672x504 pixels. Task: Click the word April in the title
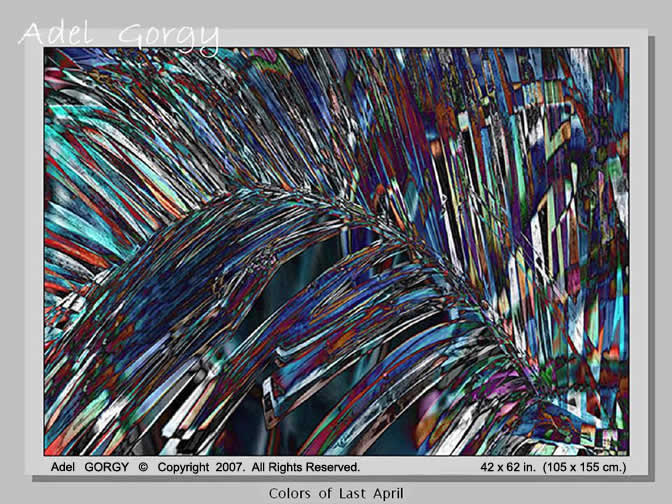(386, 493)
